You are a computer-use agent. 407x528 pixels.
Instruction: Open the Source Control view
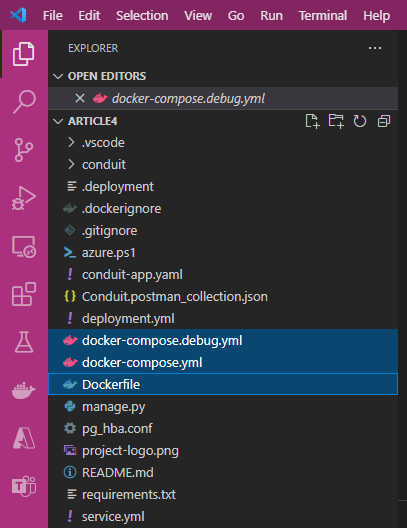pyautogui.click(x=24, y=150)
